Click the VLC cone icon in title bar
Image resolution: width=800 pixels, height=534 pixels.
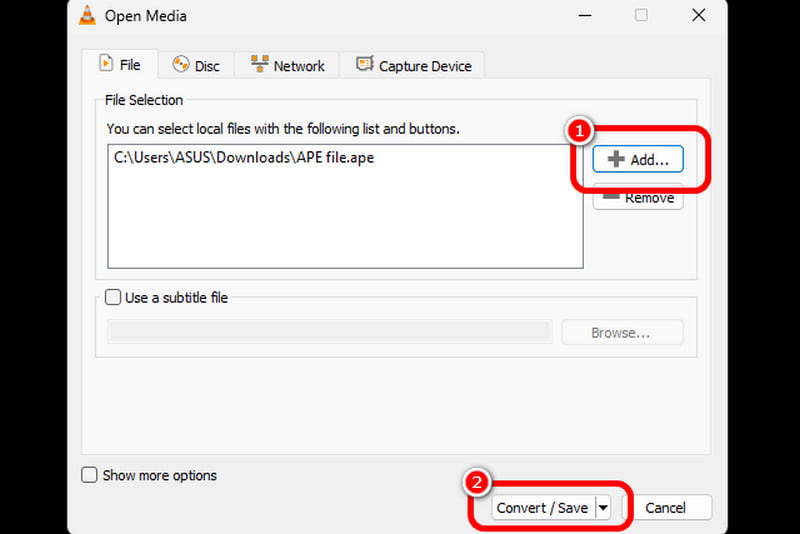(x=87, y=15)
